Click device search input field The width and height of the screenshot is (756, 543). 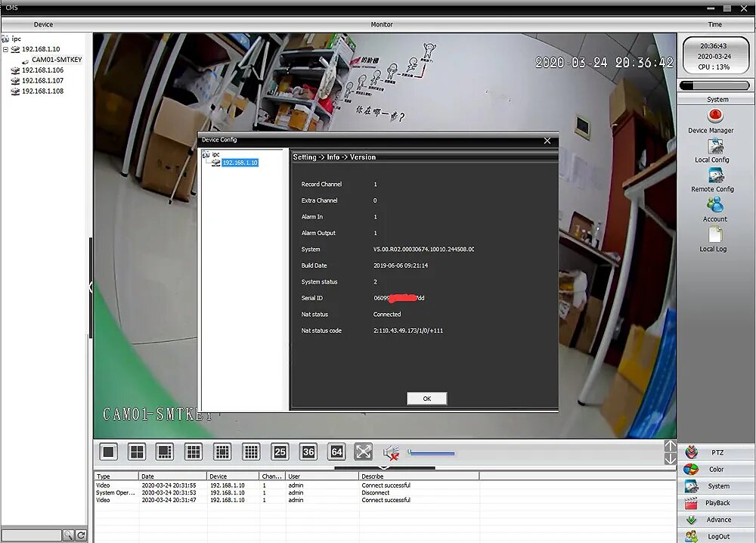point(32,535)
